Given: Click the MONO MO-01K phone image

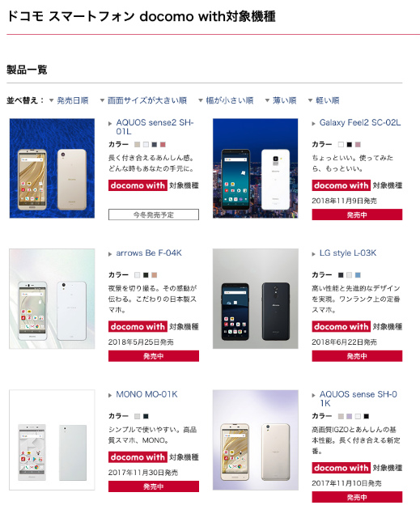Looking at the screenshot, I should tap(52, 439).
